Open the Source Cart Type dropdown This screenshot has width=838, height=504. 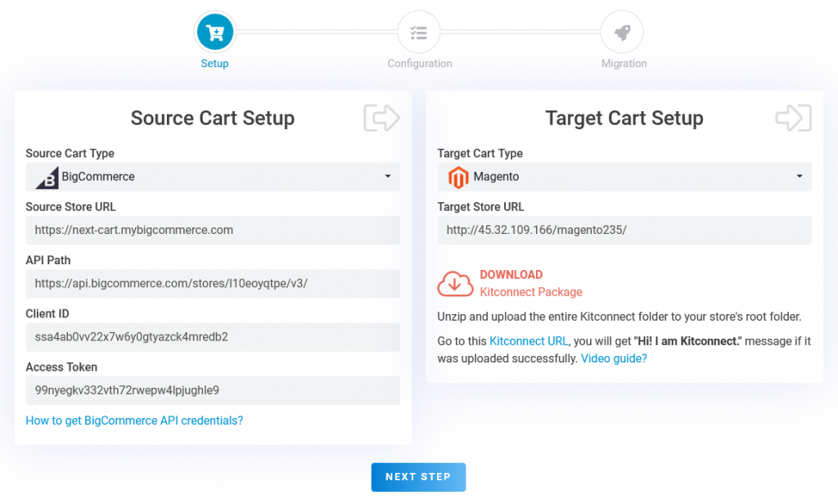213,177
